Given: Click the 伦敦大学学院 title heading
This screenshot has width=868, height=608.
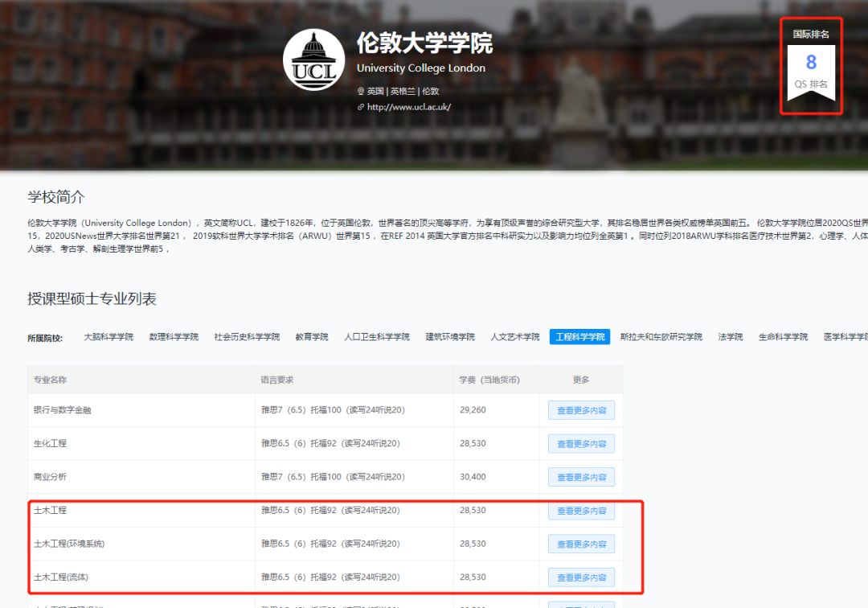Looking at the screenshot, I should [424, 43].
